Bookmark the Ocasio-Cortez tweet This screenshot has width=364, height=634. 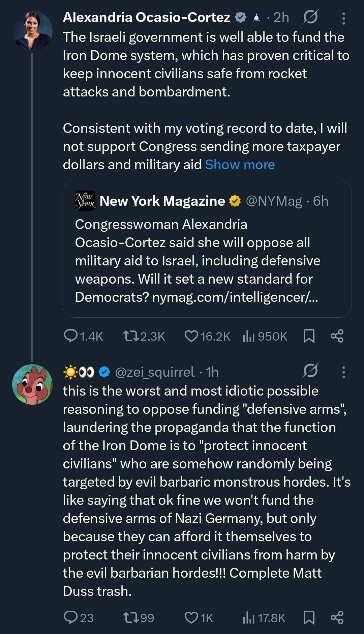click(x=309, y=336)
